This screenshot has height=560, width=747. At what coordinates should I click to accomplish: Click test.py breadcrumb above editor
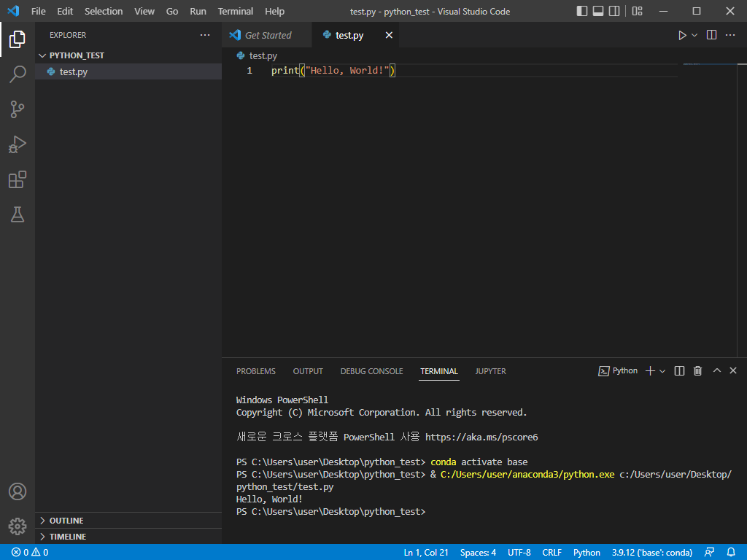click(258, 55)
